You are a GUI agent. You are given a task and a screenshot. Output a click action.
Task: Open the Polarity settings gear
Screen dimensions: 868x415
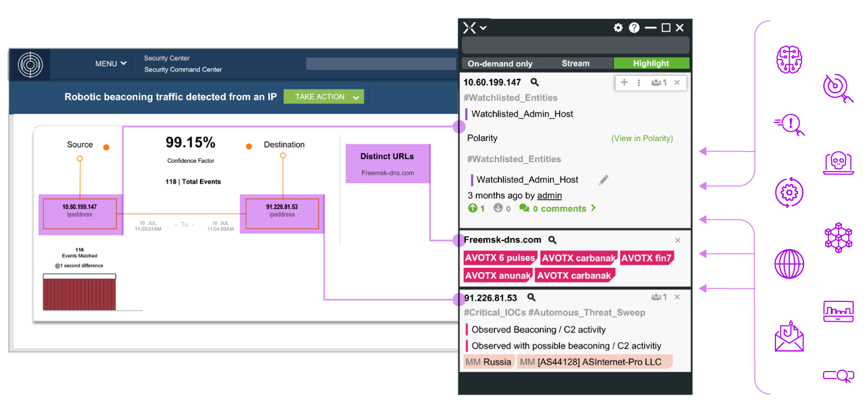pyautogui.click(x=618, y=28)
